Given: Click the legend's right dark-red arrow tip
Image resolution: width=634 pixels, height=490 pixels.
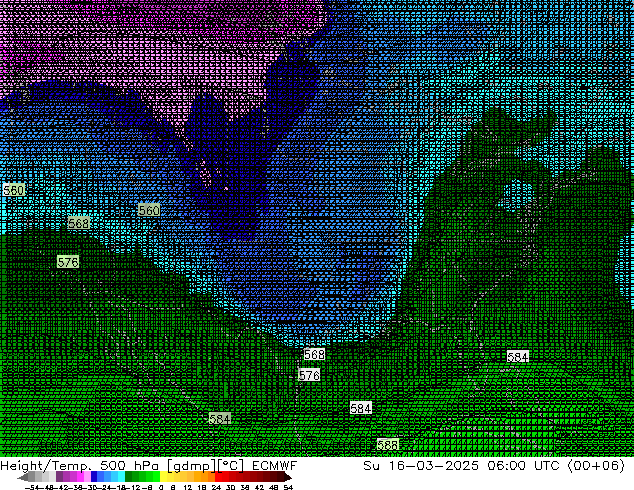Looking at the screenshot, I should (290, 478).
